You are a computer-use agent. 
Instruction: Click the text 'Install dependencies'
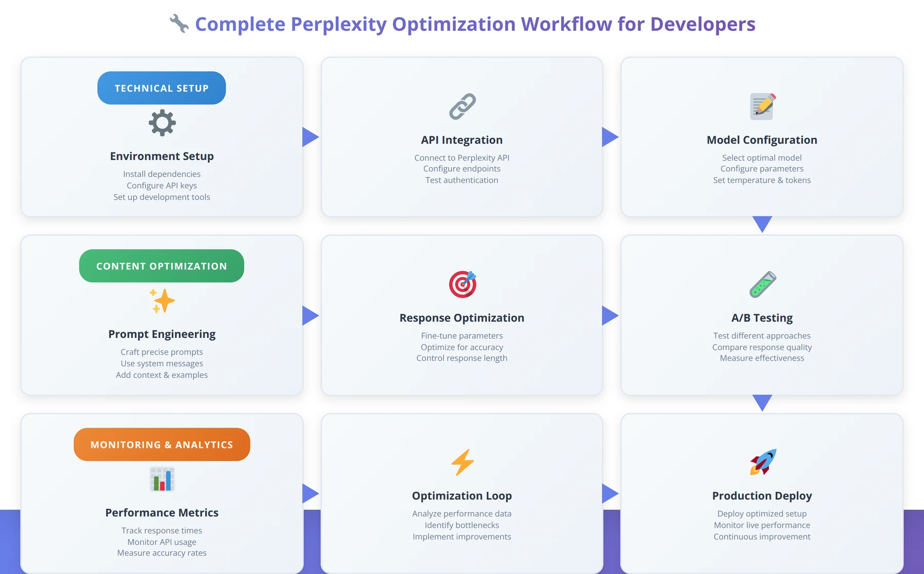click(x=162, y=174)
